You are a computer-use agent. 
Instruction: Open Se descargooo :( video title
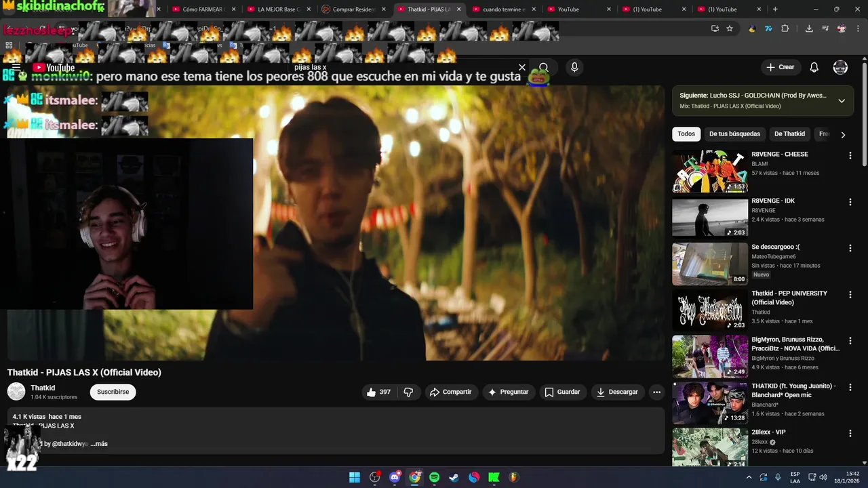(x=775, y=247)
